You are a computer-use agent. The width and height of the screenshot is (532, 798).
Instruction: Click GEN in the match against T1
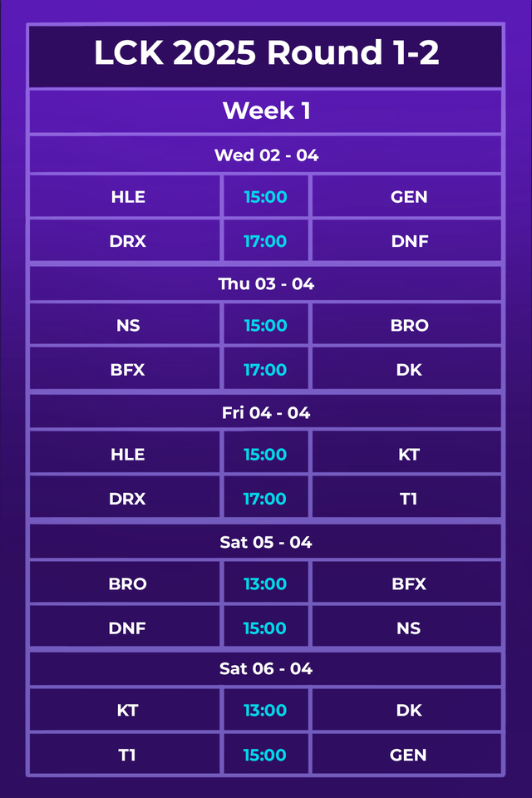409,755
